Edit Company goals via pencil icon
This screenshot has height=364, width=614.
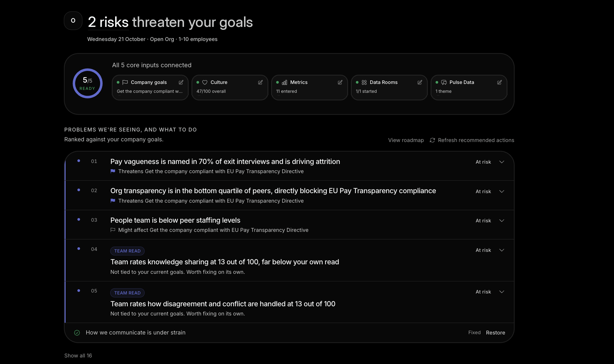click(x=181, y=82)
